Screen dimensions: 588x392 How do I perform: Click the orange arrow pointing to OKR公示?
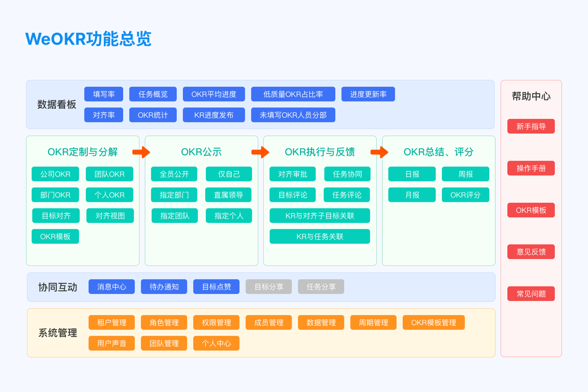pyautogui.click(x=141, y=152)
